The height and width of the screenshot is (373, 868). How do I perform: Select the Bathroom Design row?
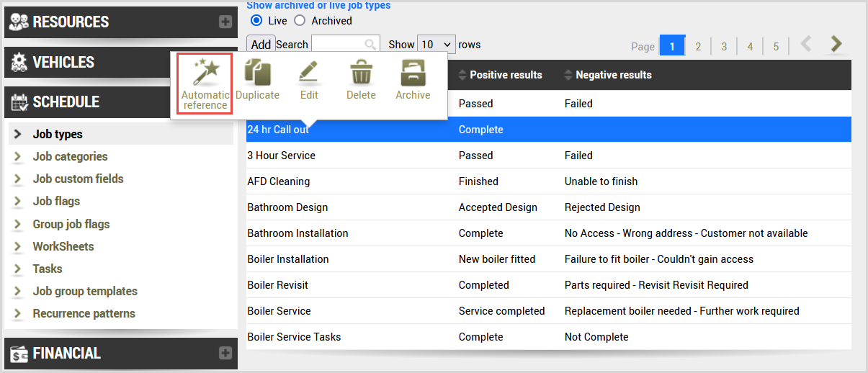pyautogui.click(x=550, y=207)
